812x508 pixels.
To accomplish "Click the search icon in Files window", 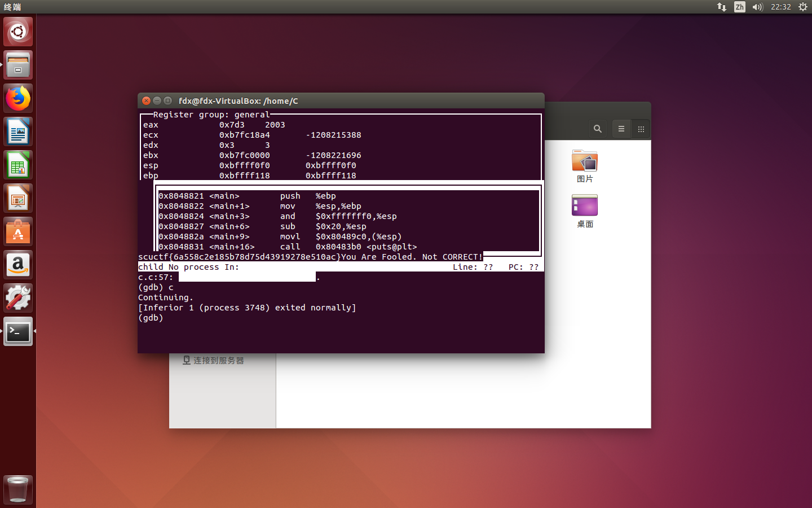I will coord(598,129).
